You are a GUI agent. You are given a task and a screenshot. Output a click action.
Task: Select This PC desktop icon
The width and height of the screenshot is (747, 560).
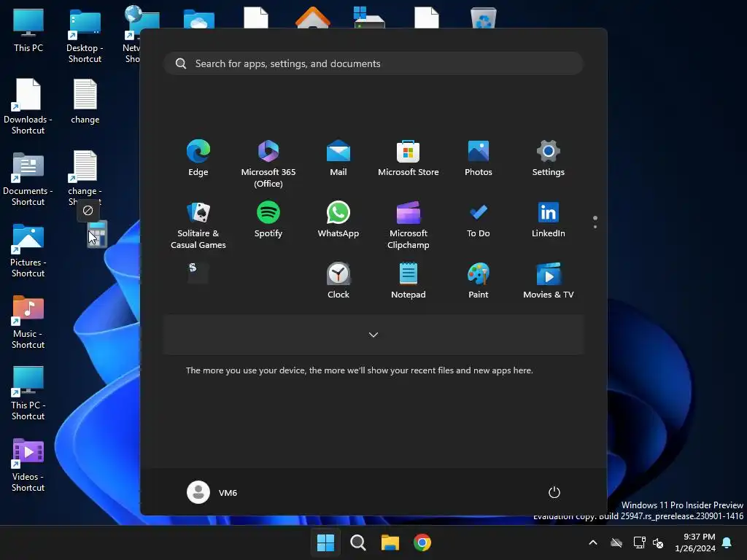pyautogui.click(x=28, y=30)
